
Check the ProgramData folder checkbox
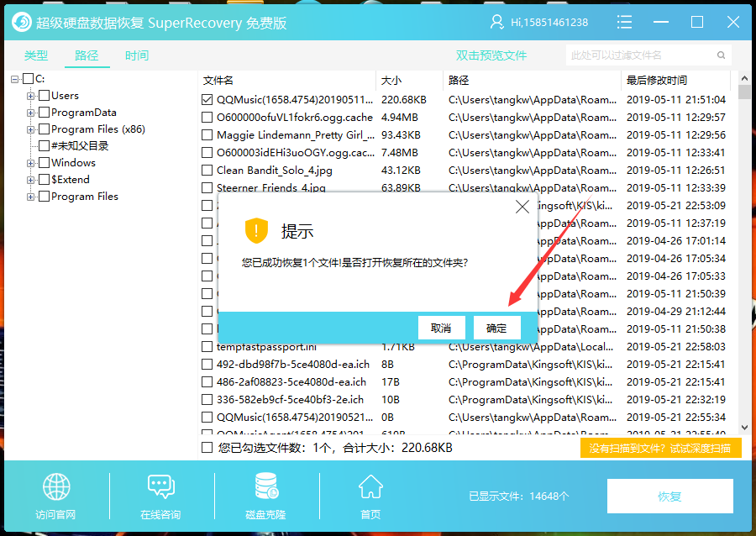point(44,113)
